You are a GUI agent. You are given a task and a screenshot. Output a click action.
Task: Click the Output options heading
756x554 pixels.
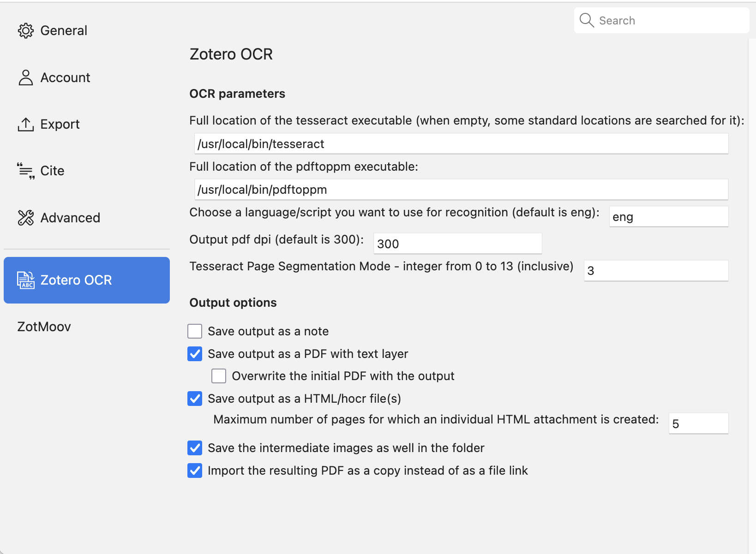(x=233, y=303)
